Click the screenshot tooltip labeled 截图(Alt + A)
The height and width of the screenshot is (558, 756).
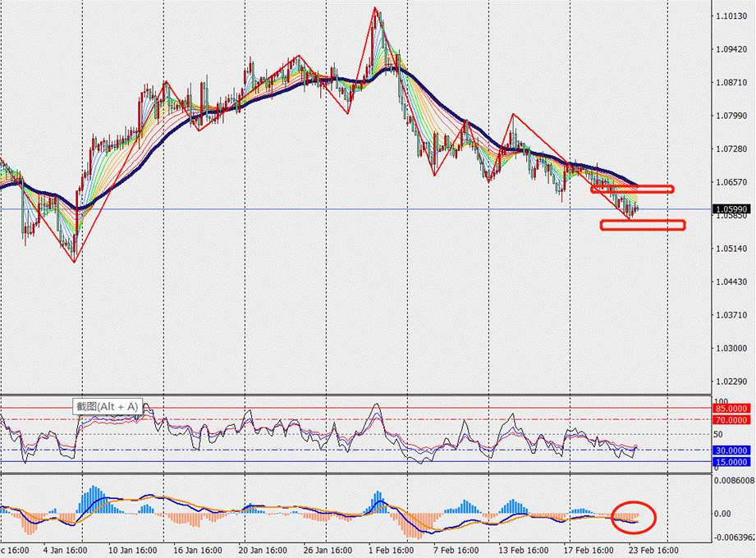pyautogui.click(x=108, y=406)
